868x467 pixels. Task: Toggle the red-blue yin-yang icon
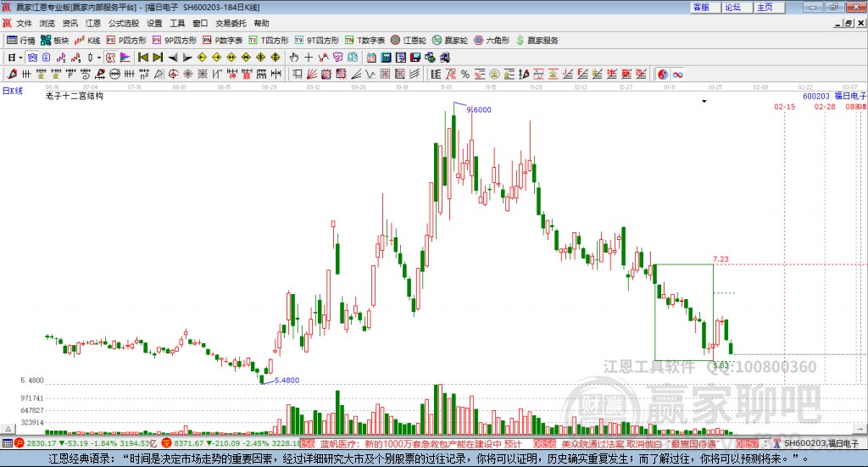click(663, 74)
